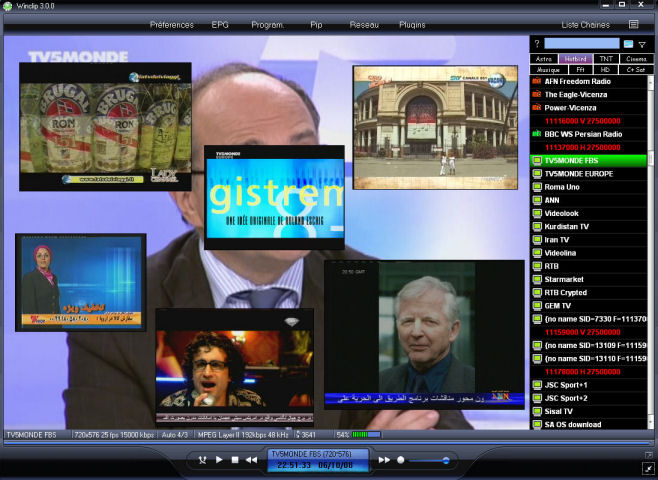Click the Rewind button

[251, 460]
